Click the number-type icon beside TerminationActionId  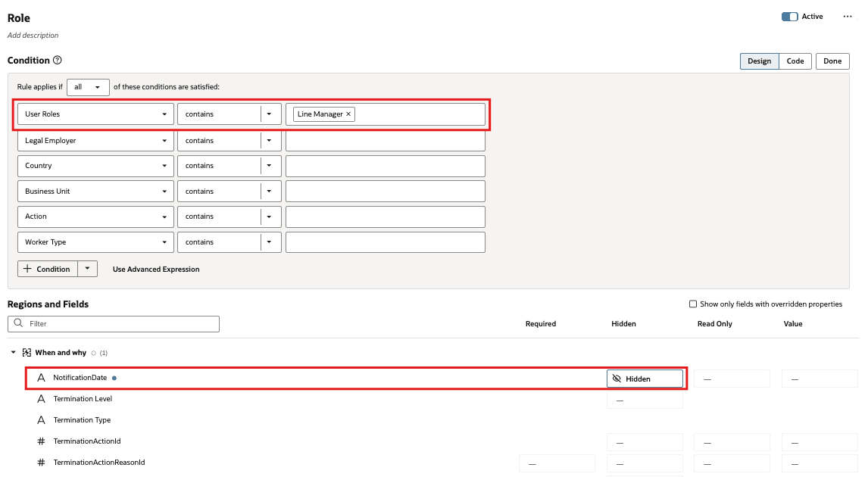coord(41,441)
